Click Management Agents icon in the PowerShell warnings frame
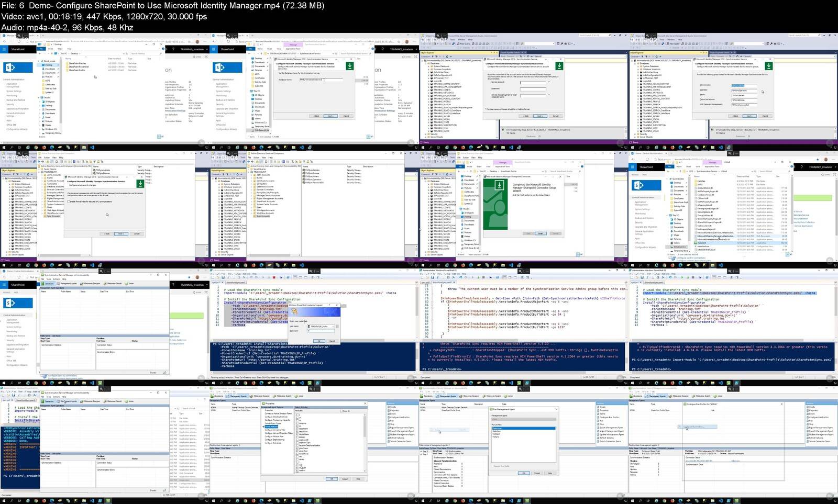The height and width of the screenshot is (504, 838). (59, 401)
